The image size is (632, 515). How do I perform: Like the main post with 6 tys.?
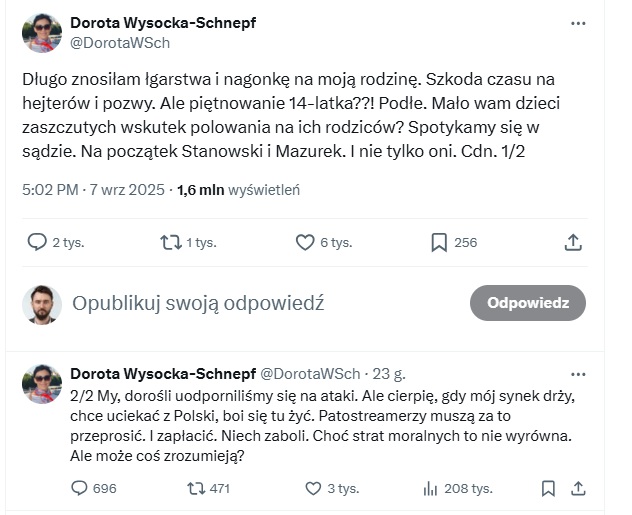coord(306,242)
